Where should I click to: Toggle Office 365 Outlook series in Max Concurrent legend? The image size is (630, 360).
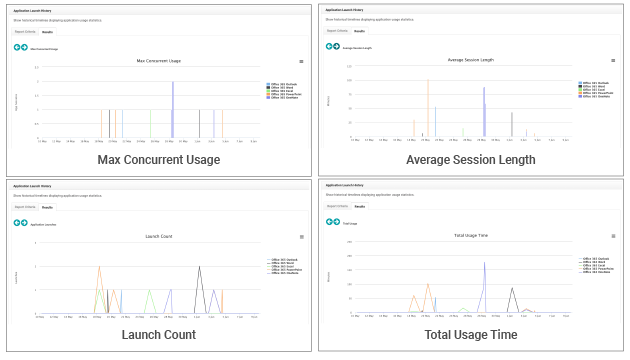[282, 84]
